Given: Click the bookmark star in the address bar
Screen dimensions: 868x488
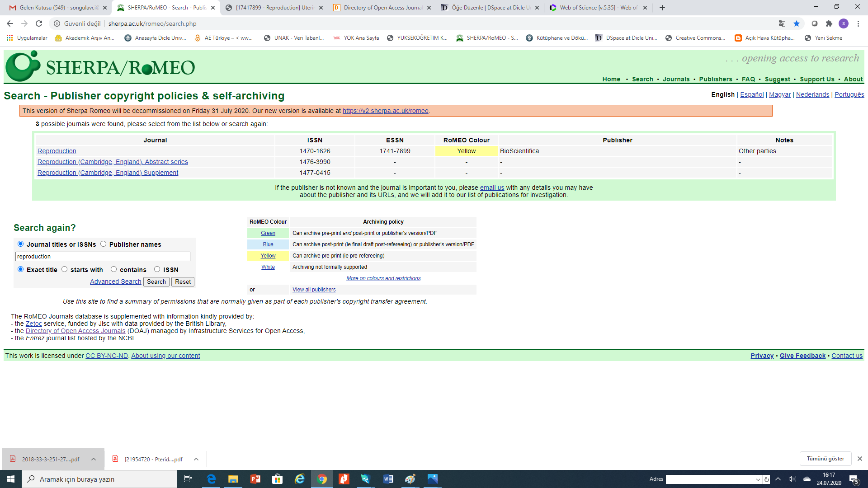Looking at the screenshot, I should click(x=797, y=23).
